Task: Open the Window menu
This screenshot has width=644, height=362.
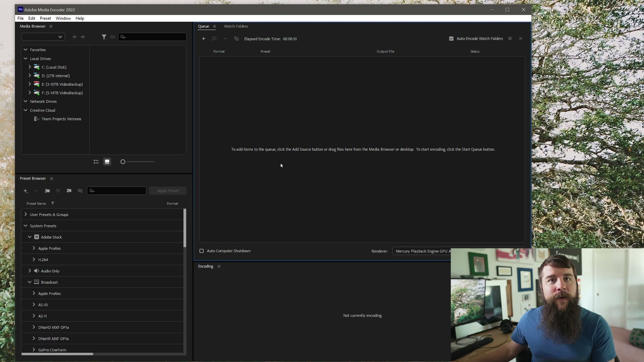Action: click(63, 18)
